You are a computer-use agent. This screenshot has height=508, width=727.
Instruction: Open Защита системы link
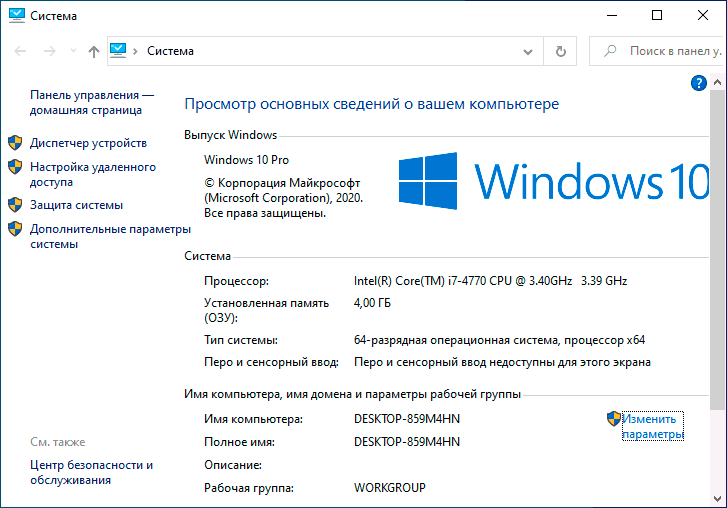77,205
